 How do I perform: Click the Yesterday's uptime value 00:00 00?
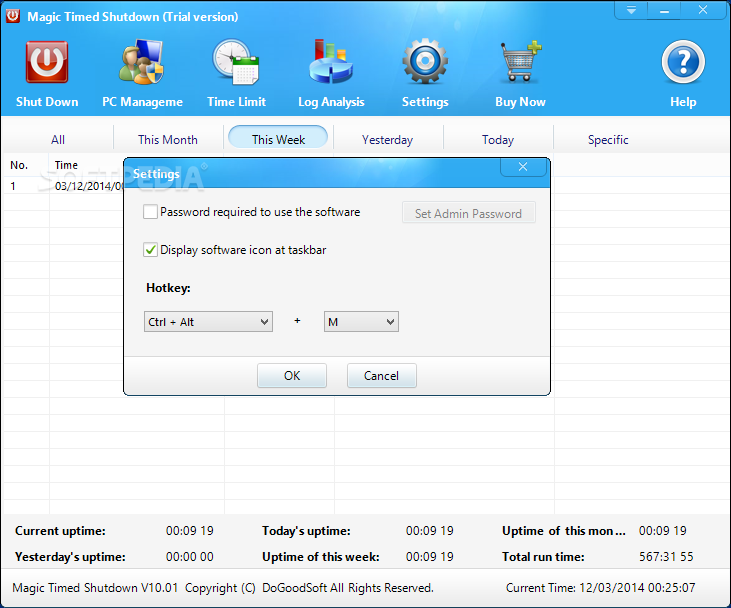click(x=189, y=557)
